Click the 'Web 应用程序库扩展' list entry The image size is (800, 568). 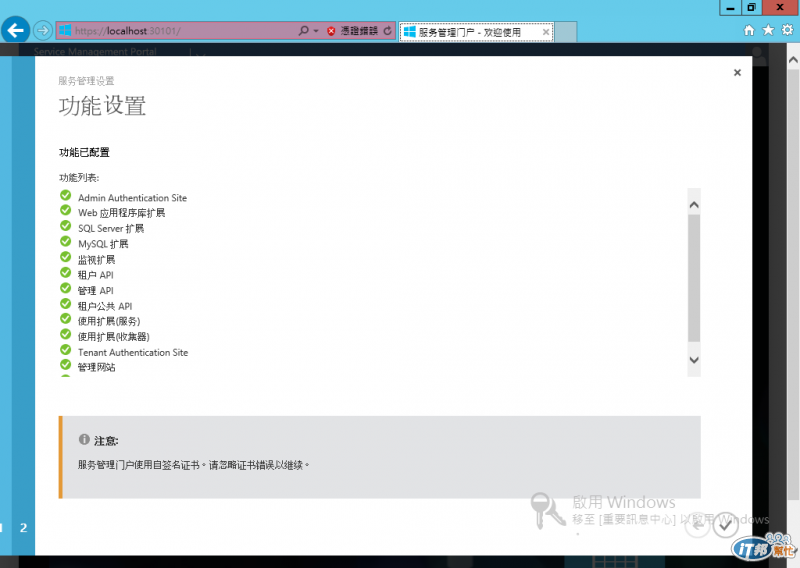121,213
